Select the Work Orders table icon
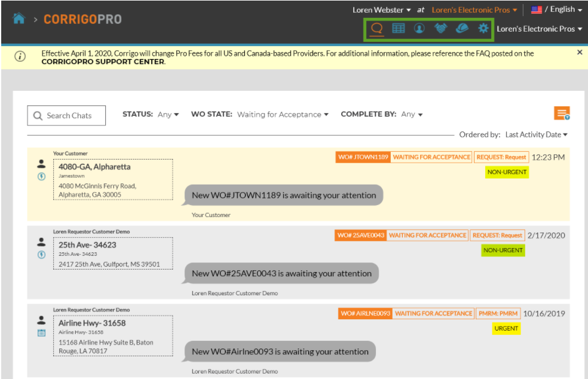The image size is (588, 379). [397, 27]
